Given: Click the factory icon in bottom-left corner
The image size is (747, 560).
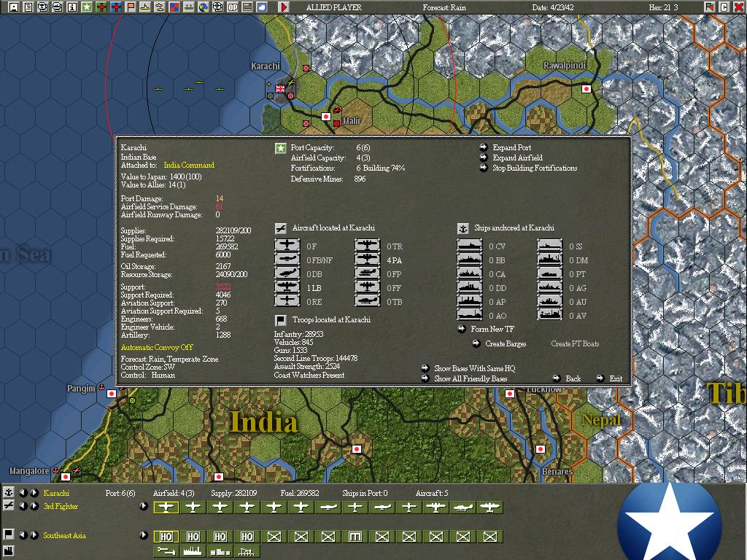Looking at the screenshot, I should coord(8,552).
